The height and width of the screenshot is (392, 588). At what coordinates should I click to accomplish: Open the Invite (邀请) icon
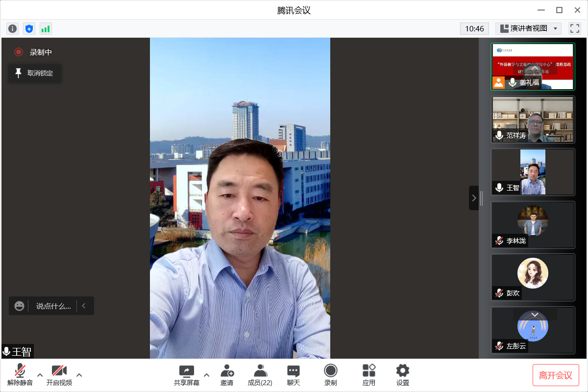point(227,375)
